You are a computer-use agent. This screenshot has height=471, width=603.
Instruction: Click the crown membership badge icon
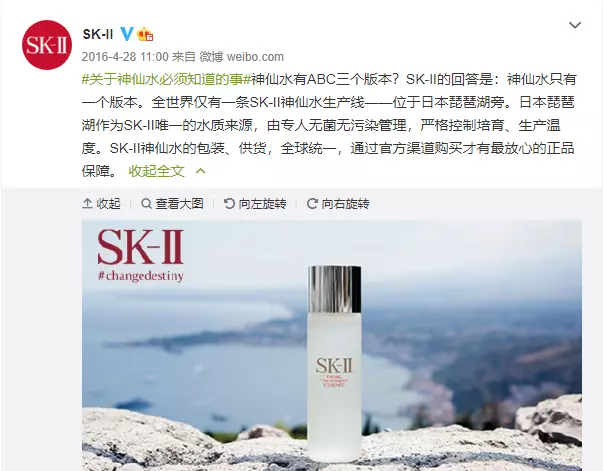[145, 34]
